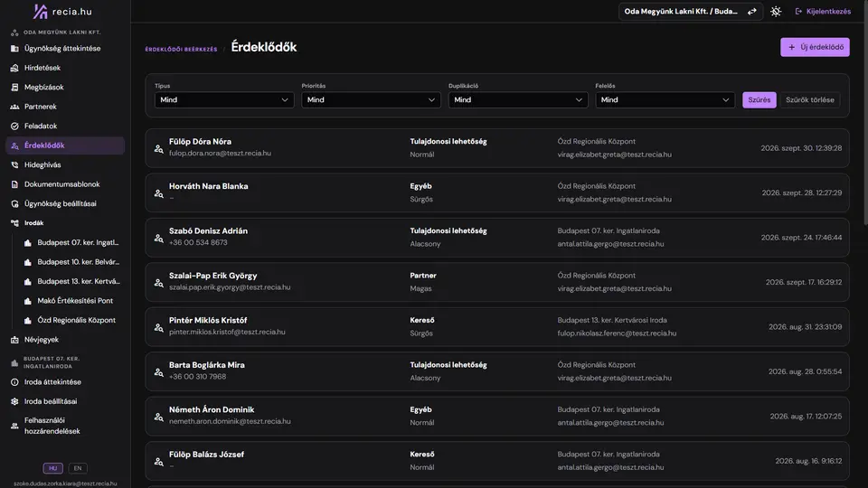The width and height of the screenshot is (868, 488).
Task: Click phone number +36 00 534 8673
Action: (x=198, y=243)
